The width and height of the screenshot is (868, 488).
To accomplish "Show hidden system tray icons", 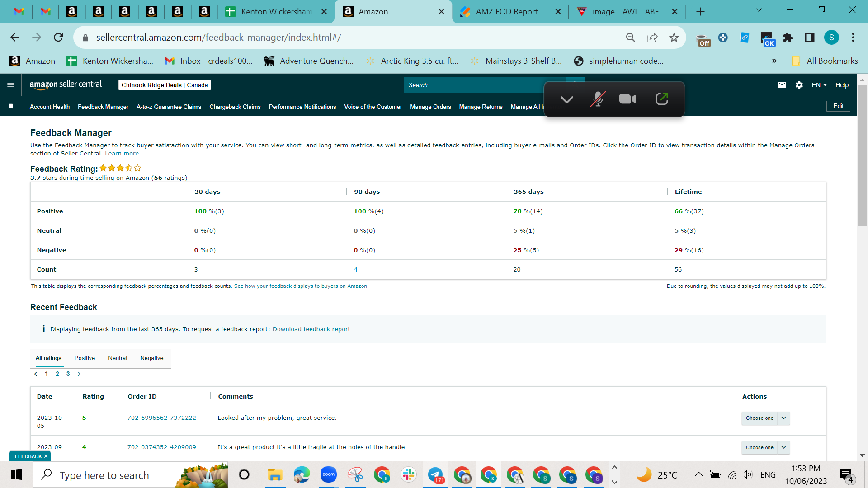I will [x=698, y=474].
